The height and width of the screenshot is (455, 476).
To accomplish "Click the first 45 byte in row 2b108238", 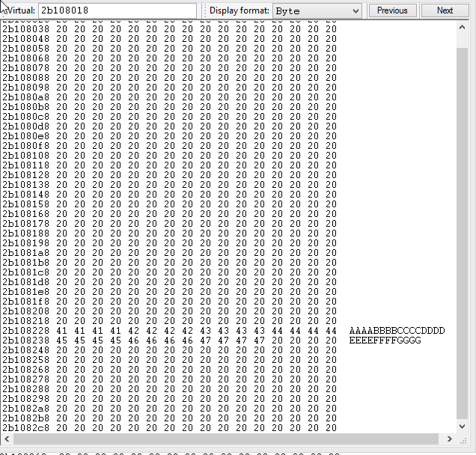I will 61,341.
